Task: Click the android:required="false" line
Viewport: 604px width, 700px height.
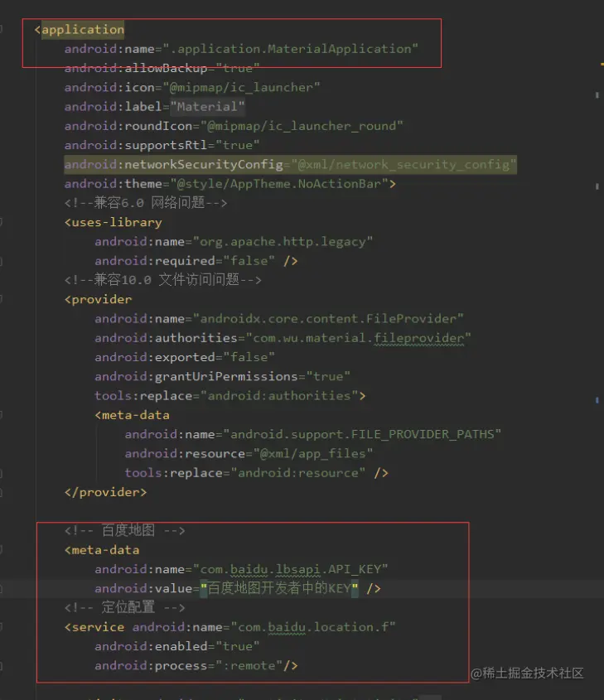Action: [196, 261]
